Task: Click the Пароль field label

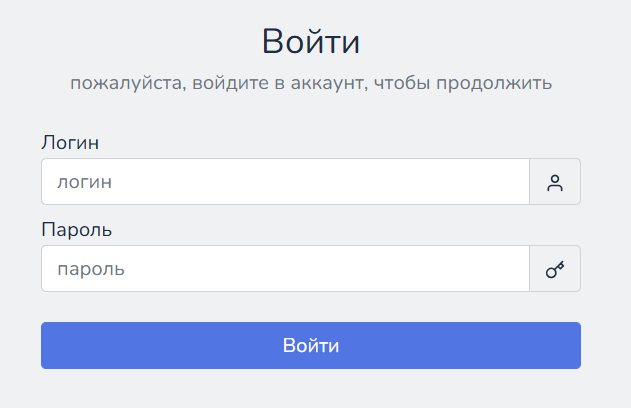Action: [76, 229]
